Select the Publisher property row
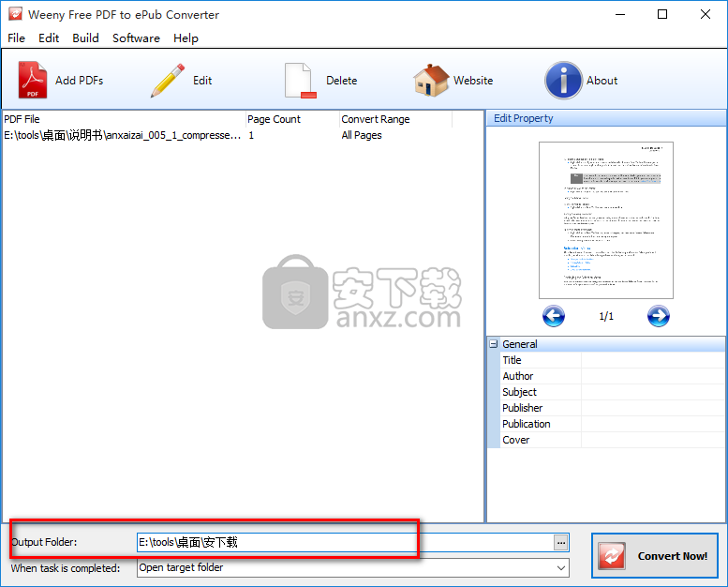The image size is (728, 587). pyautogui.click(x=613, y=408)
